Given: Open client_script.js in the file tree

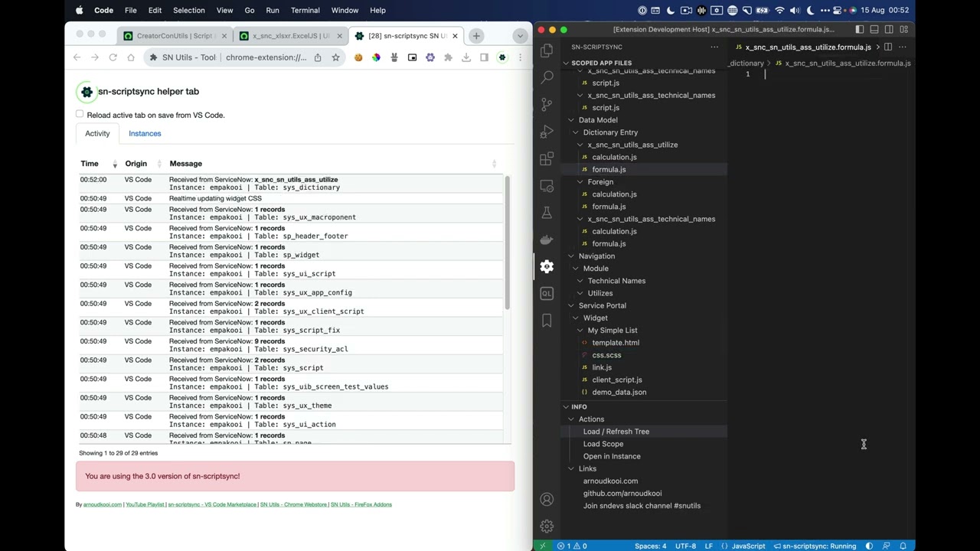Looking at the screenshot, I should click(x=617, y=380).
